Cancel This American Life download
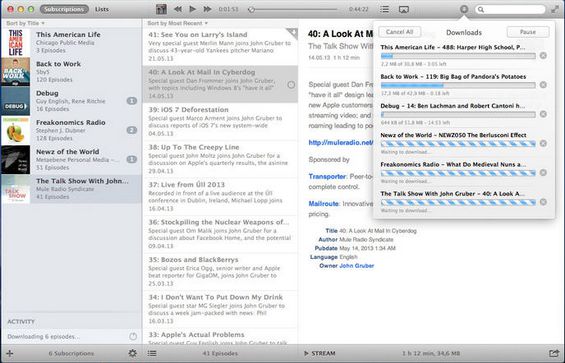The image size is (565, 363). click(x=543, y=56)
